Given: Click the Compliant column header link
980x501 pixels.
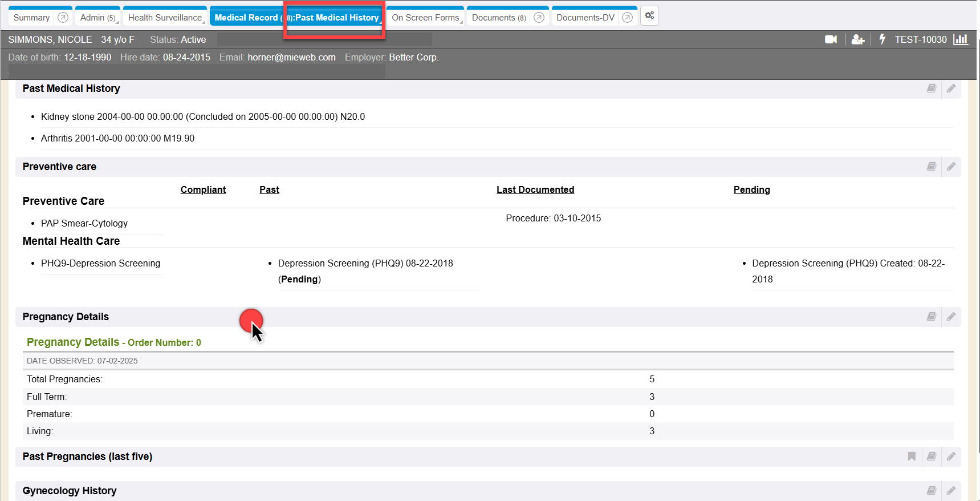Looking at the screenshot, I should pos(203,189).
